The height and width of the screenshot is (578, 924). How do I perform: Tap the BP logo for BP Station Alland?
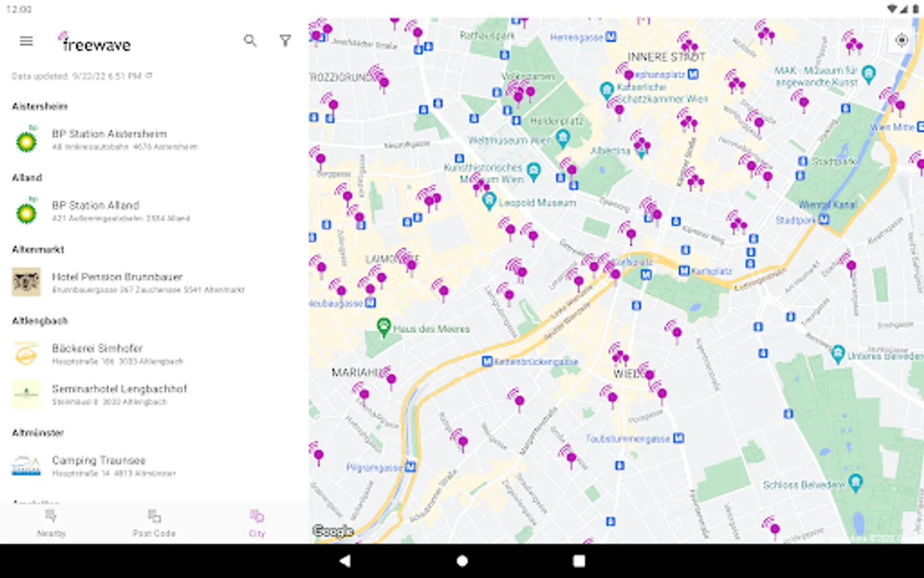pyautogui.click(x=26, y=211)
